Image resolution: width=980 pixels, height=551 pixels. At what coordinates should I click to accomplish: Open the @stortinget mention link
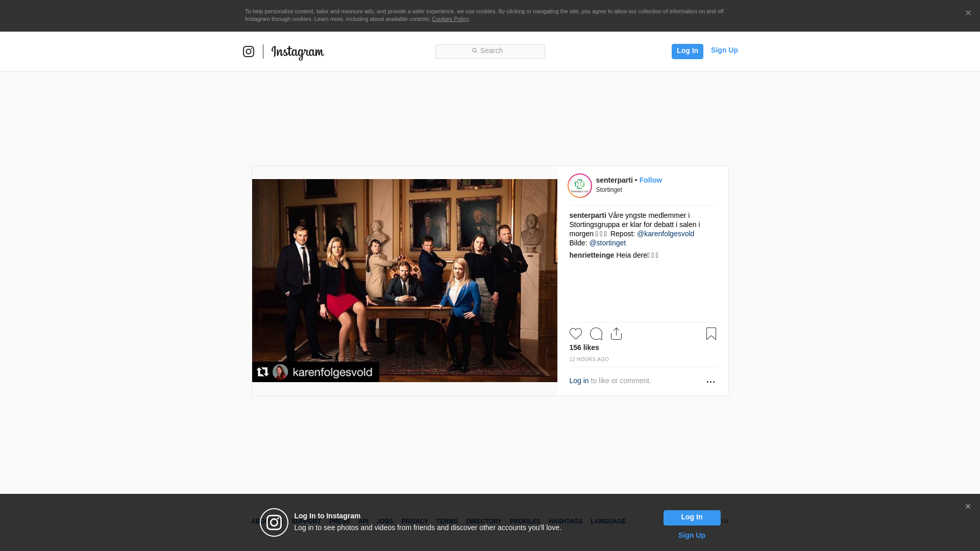607,243
